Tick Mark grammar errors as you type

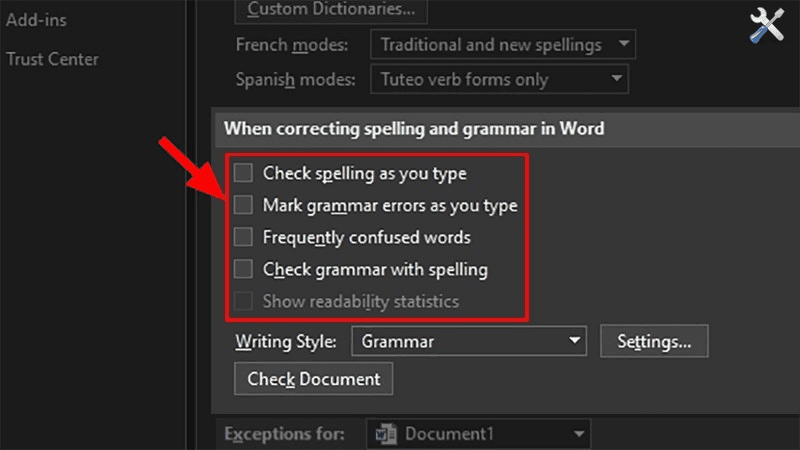[243, 205]
